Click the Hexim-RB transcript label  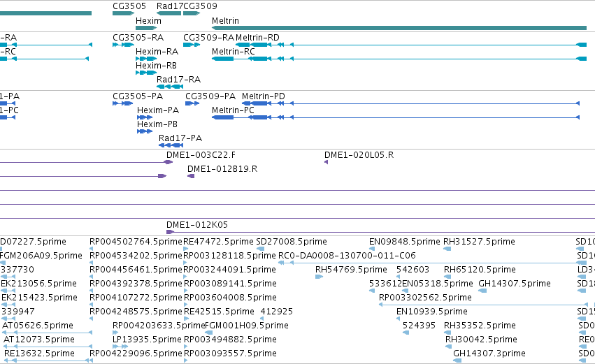pyautogui.click(x=156, y=66)
